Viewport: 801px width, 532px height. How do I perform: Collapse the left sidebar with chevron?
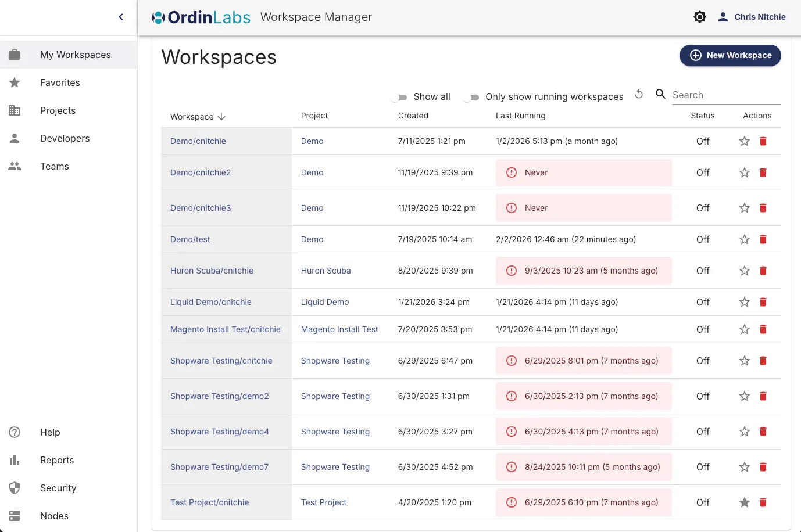[121, 17]
